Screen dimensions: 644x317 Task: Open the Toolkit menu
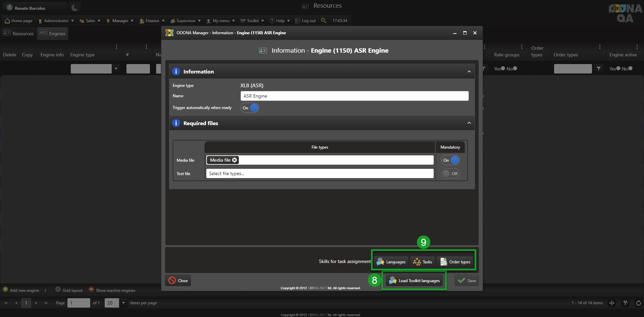point(252,21)
